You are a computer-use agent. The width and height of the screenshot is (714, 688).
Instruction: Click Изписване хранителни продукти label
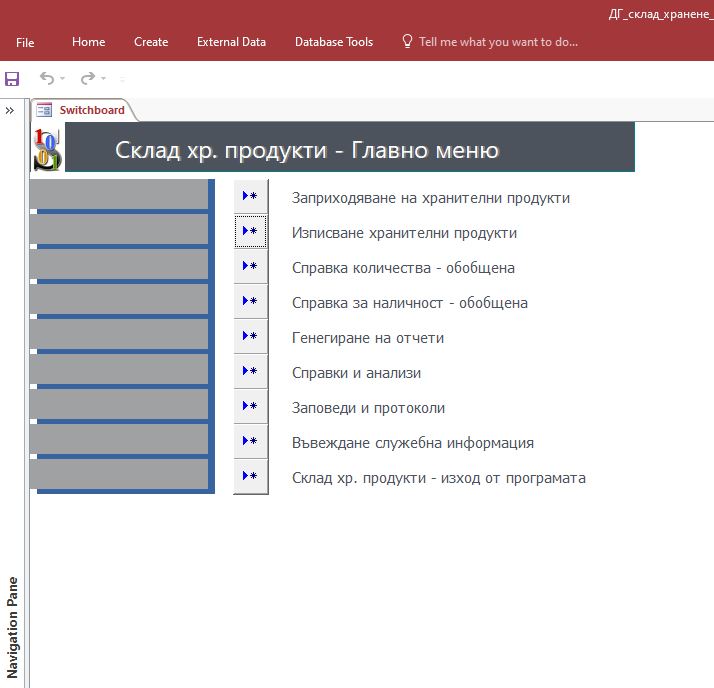(404, 233)
